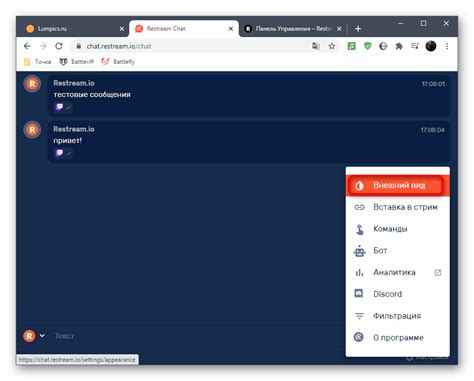Close the Панель Управления tab
The image size is (474, 381).
click(x=339, y=29)
